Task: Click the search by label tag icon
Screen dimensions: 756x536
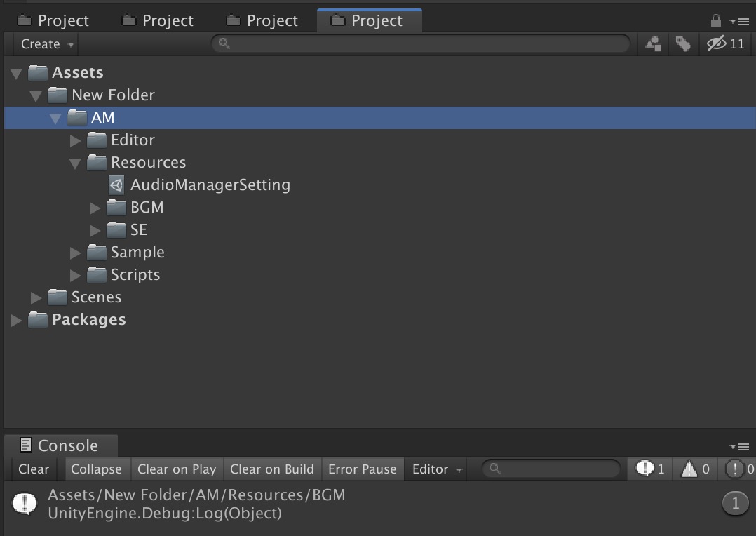Action: pyautogui.click(x=682, y=44)
